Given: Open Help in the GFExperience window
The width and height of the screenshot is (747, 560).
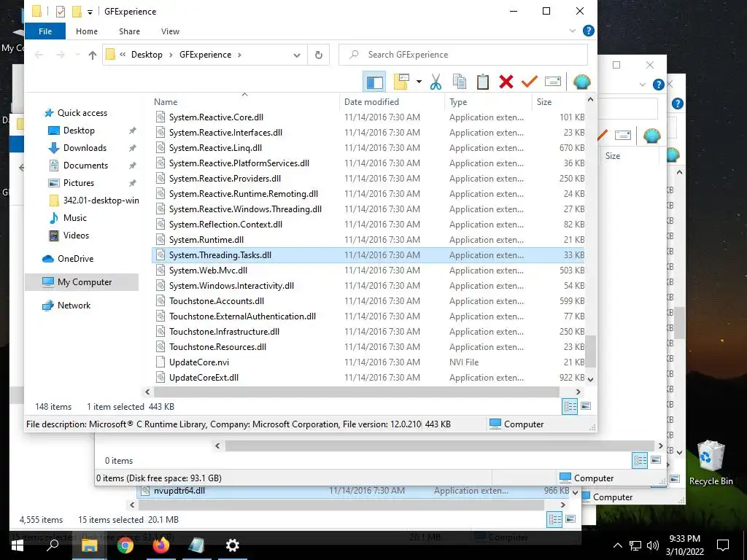Looking at the screenshot, I should point(589,31).
